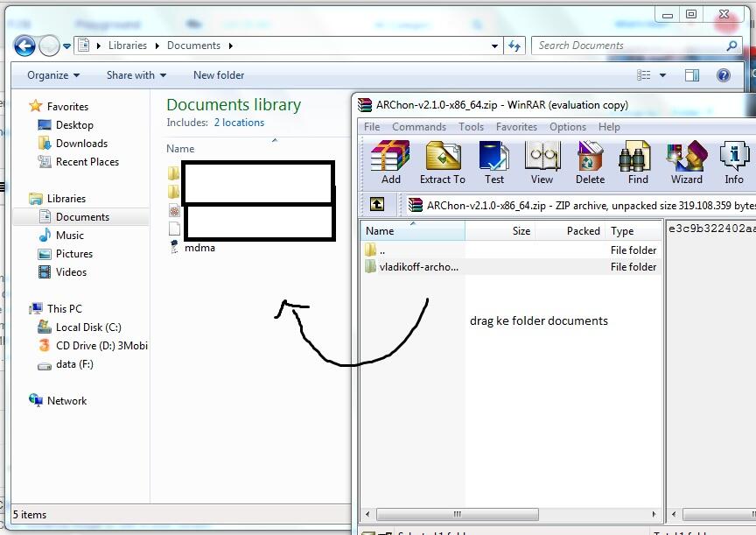
Task: Show archive Info
Action: pyautogui.click(x=733, y=162)
